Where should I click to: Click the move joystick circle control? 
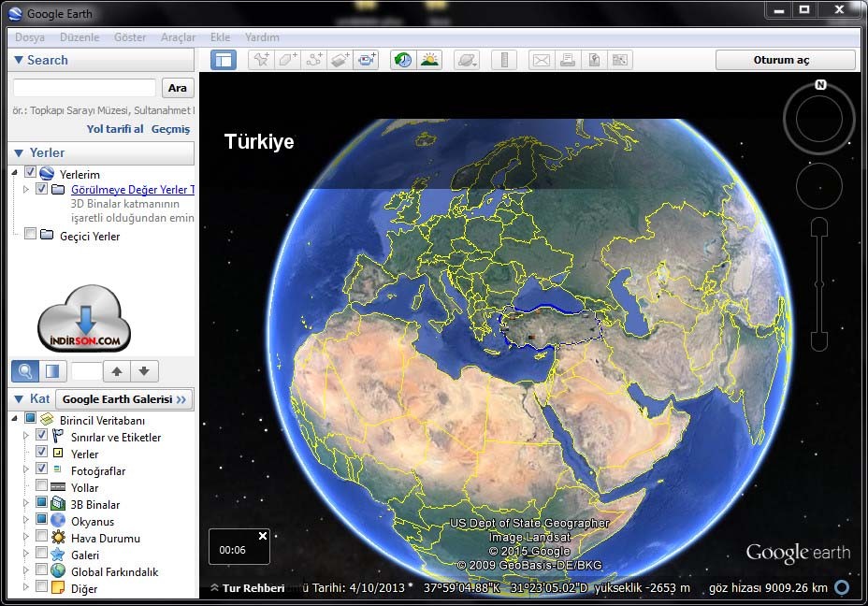(x=819, y=186)
